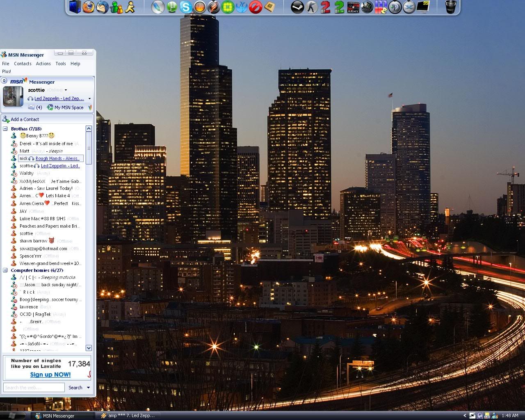Launch red Battlefield 2 icon
The height and width of the screenshot is (420, 525).
click(325, 7)
